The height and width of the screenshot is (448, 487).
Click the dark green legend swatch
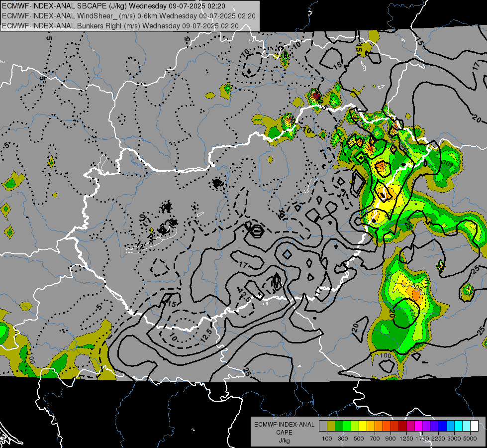click(x=339, y=426)
